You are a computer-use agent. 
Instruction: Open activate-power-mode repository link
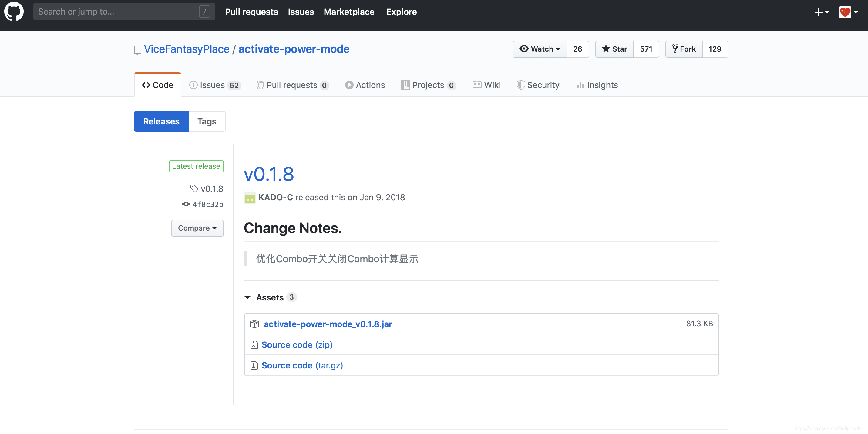coord(294,49)
